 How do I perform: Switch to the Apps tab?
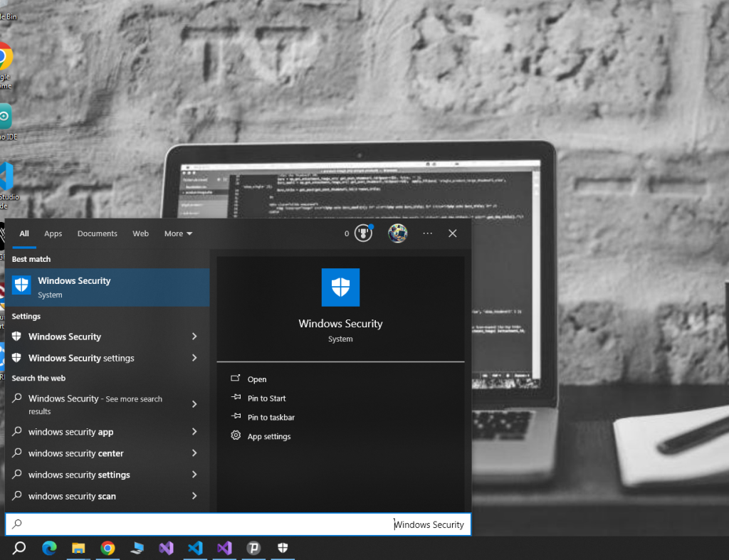(x=53, y=233)
